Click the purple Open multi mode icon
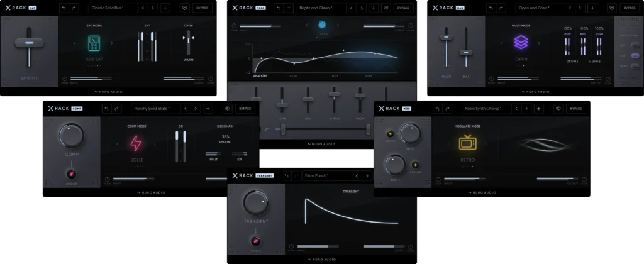This screenshot has height=264, width=644. click(521, 43)
